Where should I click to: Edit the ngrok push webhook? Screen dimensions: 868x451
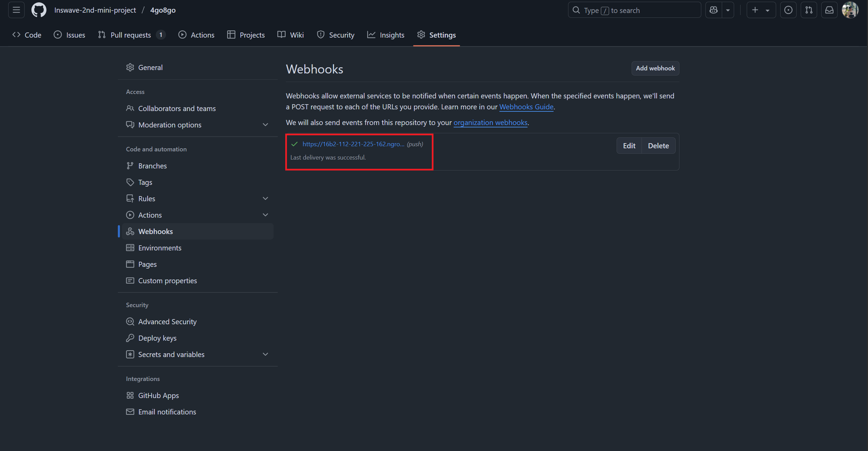629,146
